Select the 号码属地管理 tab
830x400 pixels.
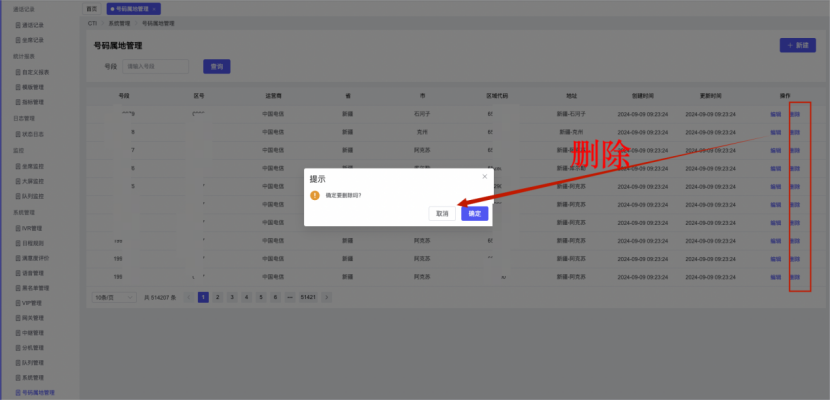tap(131, 8)
